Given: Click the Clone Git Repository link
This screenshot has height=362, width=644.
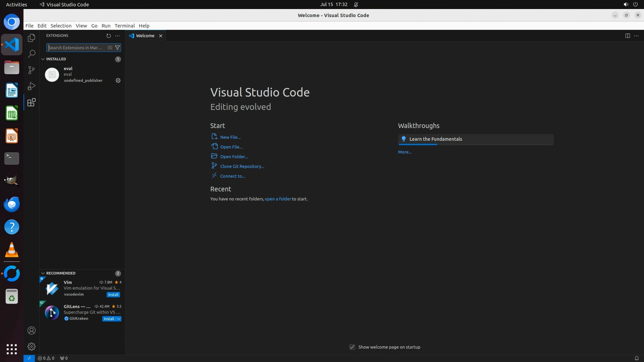Looking at the screenshot, I should [x=242, y=166].
